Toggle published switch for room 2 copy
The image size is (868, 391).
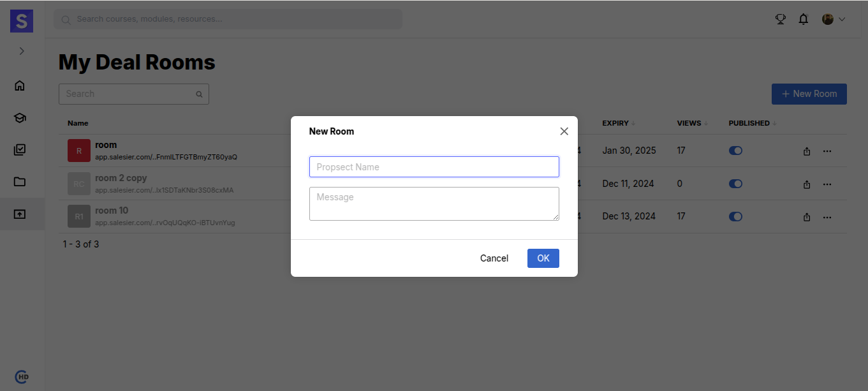pos(735,184)
